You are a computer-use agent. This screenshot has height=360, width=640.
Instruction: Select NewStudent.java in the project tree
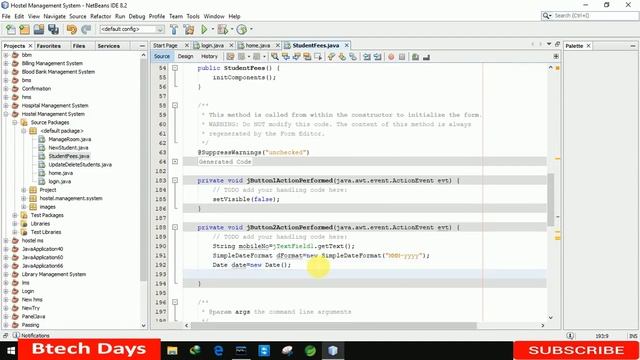click(68, 148)
